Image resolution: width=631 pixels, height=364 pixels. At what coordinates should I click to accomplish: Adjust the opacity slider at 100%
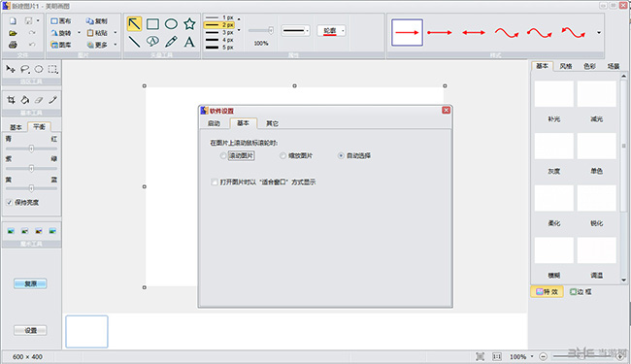(x=261, y=30)
